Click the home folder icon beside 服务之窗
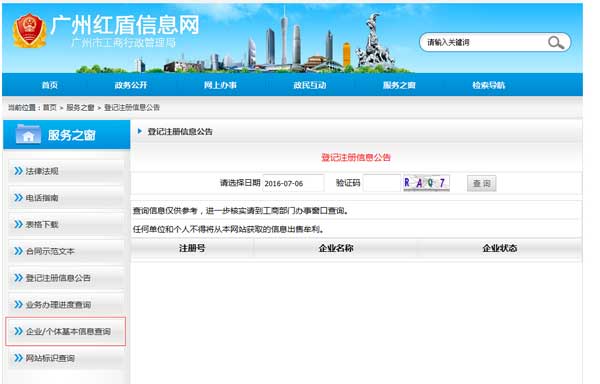This screenshot has height=384, width=600. 28,134
